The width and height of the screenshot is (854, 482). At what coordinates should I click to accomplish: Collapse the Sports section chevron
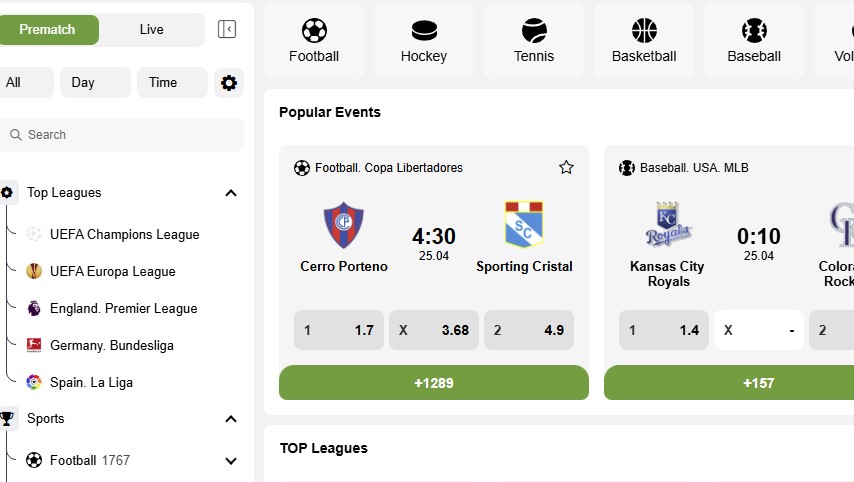231,419
